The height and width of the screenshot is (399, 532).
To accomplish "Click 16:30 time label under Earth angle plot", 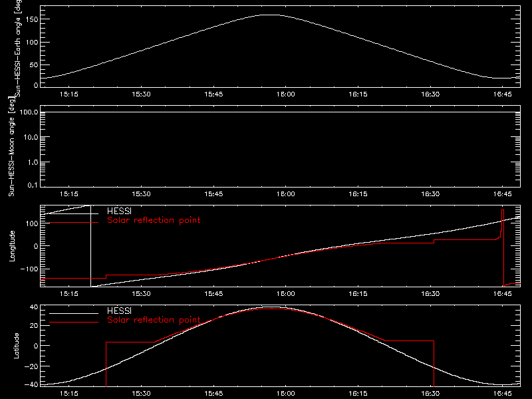I will pos(430,94).
